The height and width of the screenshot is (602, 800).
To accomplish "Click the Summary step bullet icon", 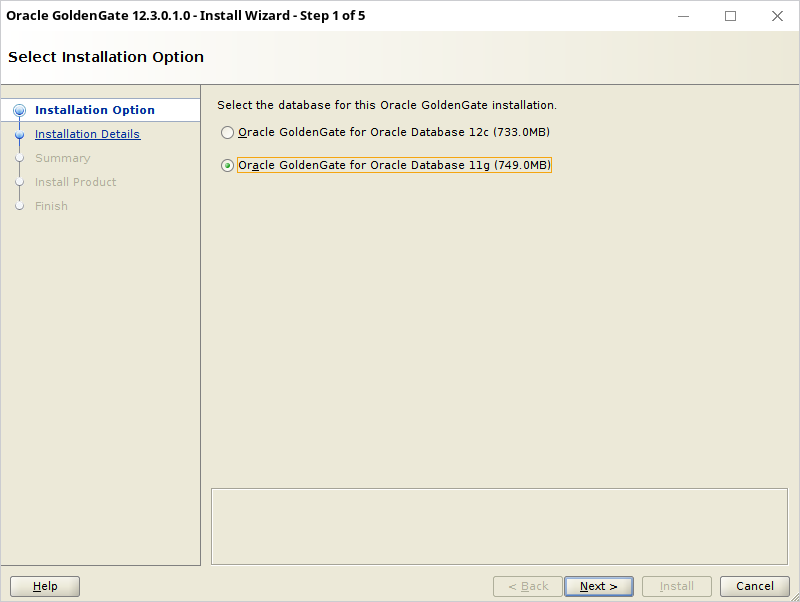I will (19, 158).
